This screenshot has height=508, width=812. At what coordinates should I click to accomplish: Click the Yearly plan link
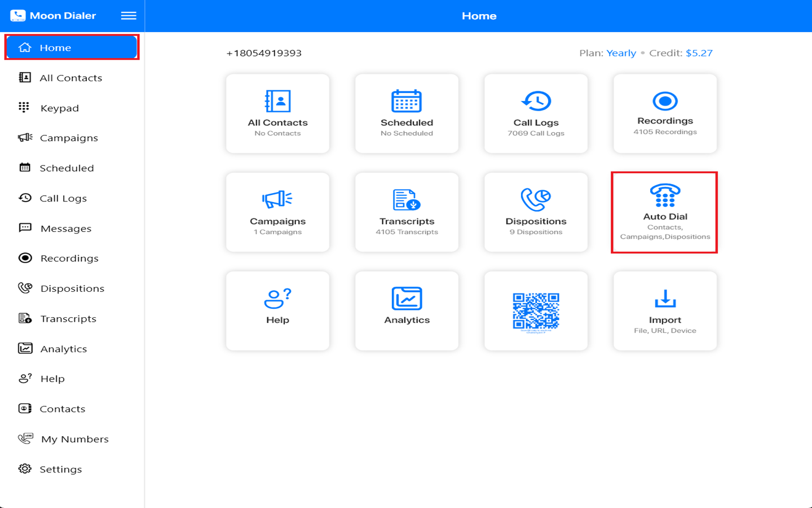pos(621,53)
